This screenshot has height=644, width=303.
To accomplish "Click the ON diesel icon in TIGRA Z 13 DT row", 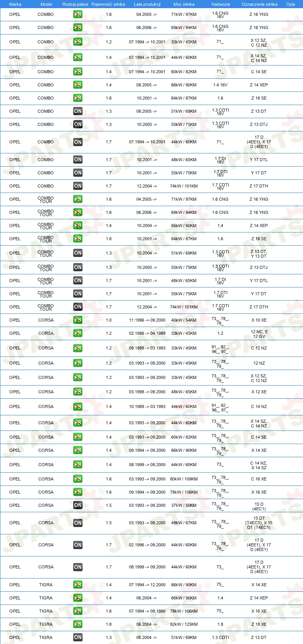I will click(78, 637).
